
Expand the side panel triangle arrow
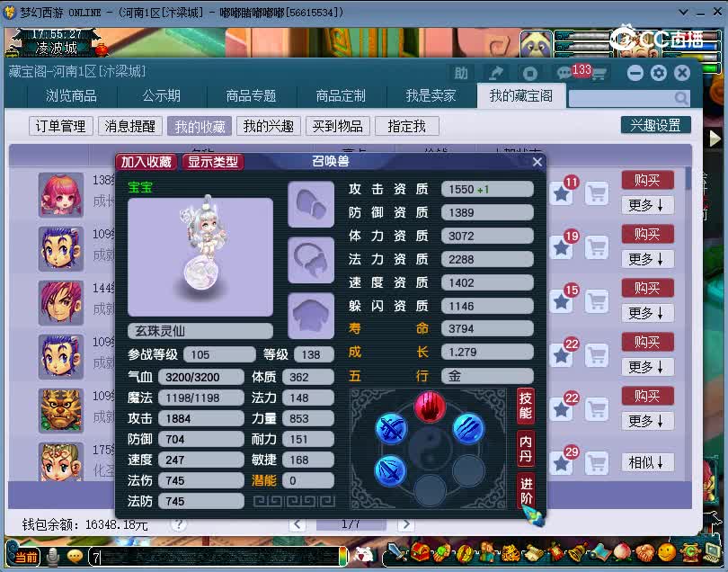coord(715,138)
